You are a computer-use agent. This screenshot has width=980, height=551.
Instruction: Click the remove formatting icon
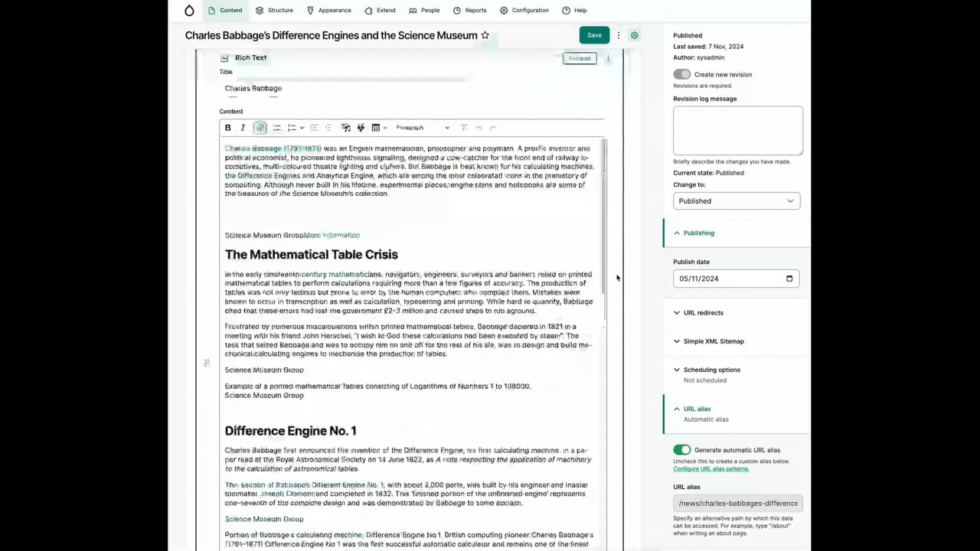[x=464, y=128]
